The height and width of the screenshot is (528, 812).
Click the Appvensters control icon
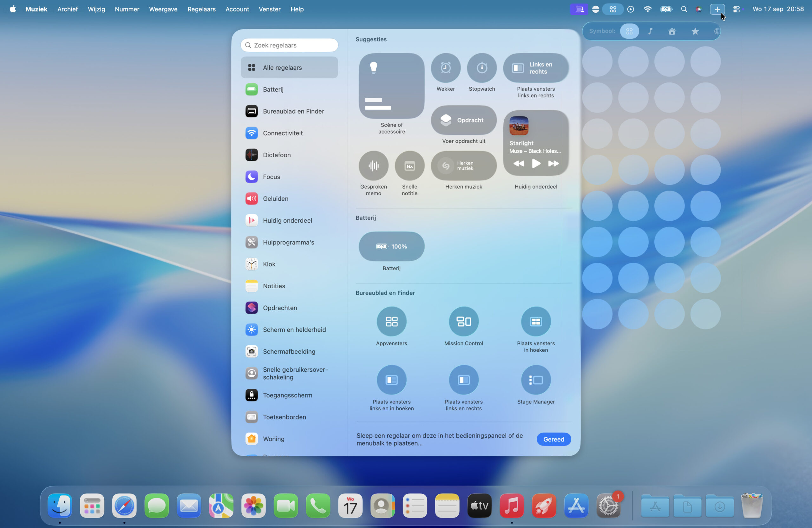tap(391, 321)
